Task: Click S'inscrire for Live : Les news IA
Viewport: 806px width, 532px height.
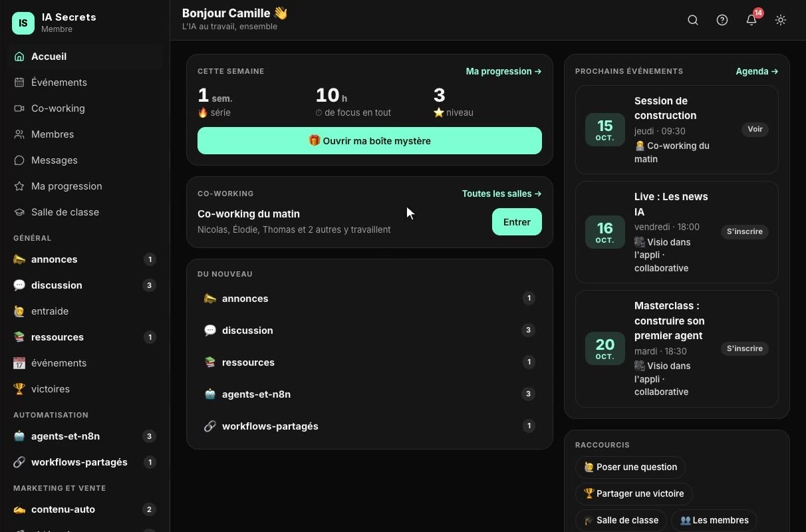Action: [x=745, y=231]
